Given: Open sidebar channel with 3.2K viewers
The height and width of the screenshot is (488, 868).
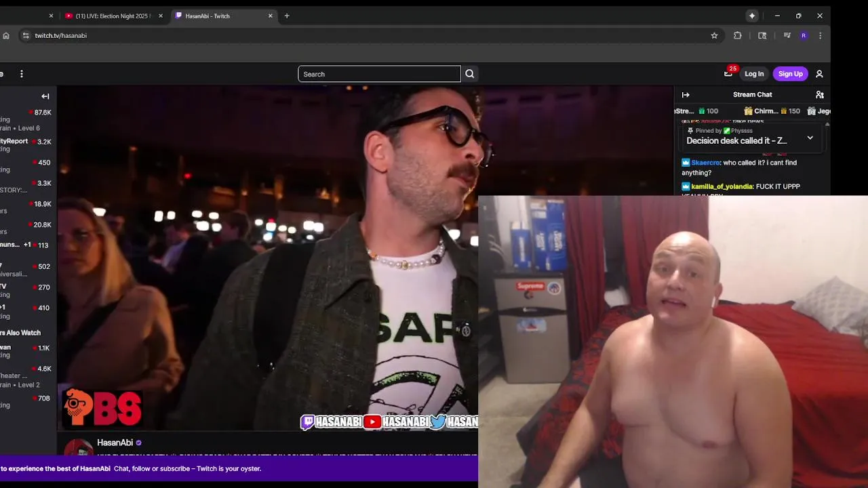Looking at the screenshot, I should [27, 145].
